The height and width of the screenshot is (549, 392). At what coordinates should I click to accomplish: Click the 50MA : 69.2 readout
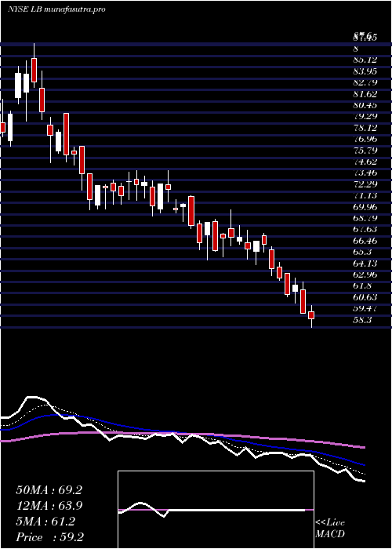pyautogui.click(x=49, y=490)
